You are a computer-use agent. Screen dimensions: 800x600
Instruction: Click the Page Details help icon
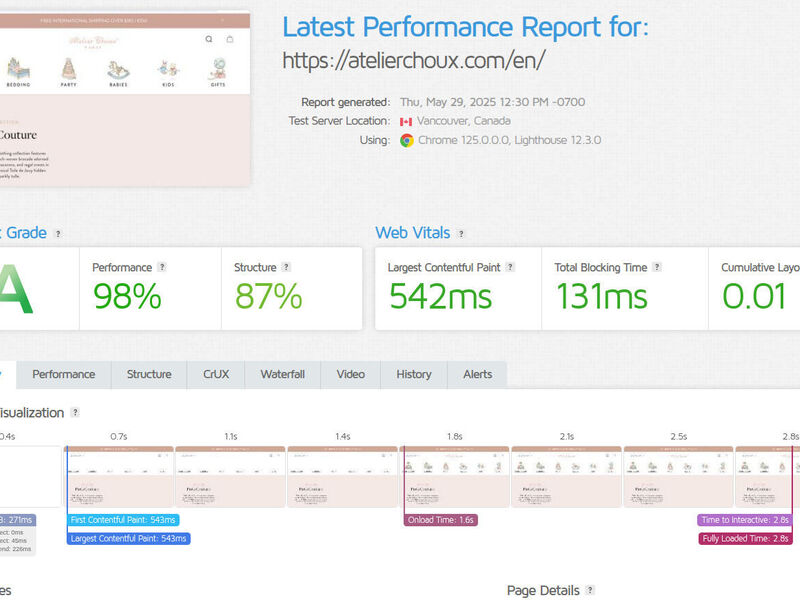point(590,590)
